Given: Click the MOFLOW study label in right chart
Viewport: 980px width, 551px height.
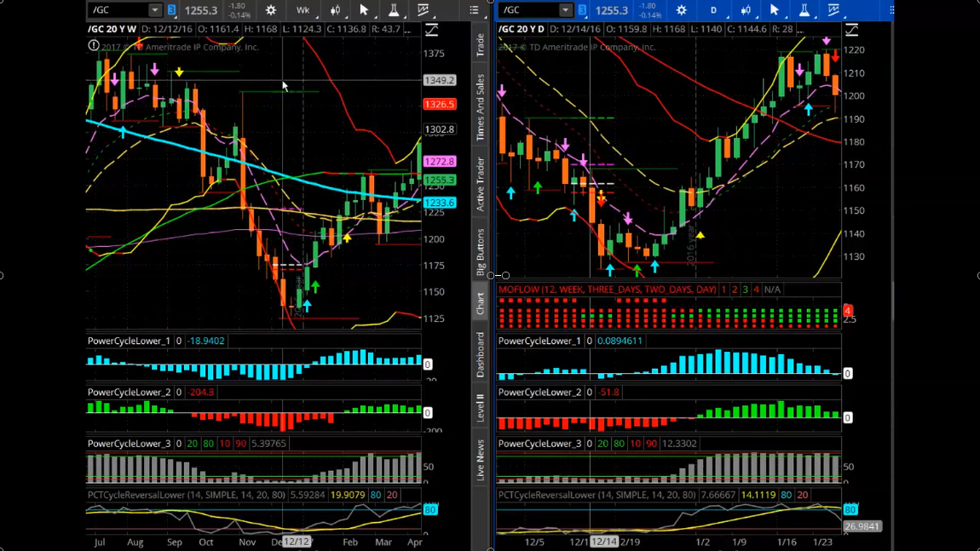Looking at the screenshot, I should (608, 290).
